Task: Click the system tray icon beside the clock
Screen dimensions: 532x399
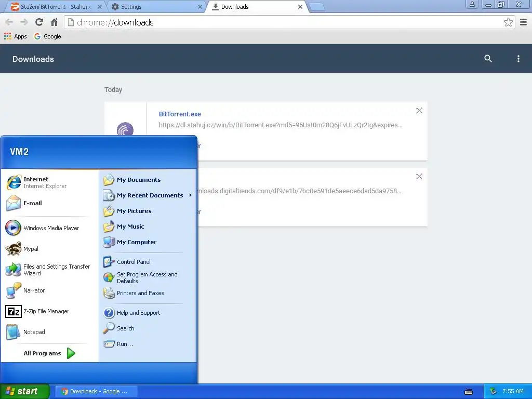Action: coord(494,391)
